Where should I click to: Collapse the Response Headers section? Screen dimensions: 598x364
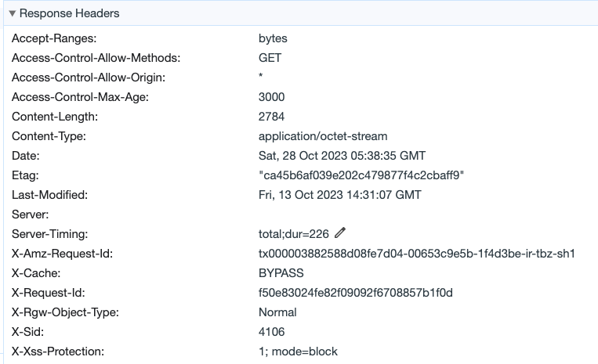[x=12, y=13]
